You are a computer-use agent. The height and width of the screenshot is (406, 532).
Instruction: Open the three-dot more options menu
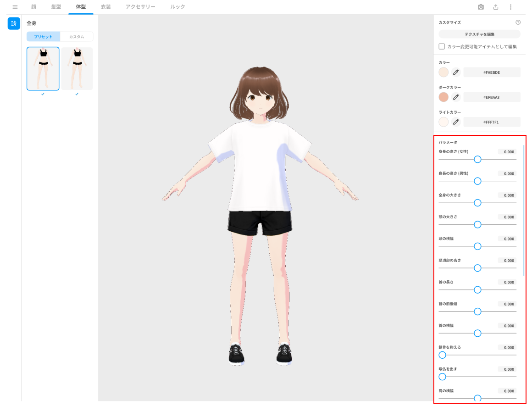pyautogui.click(x=510, y=7)
